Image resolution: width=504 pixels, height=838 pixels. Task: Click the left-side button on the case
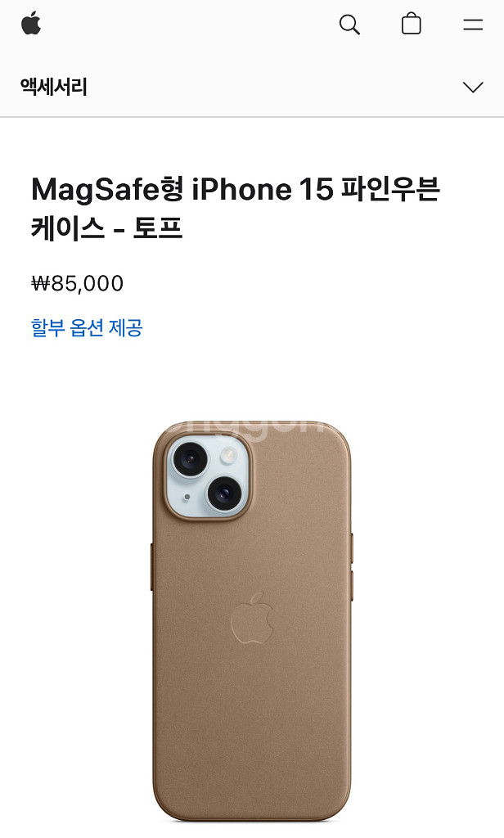pos(152,566)
